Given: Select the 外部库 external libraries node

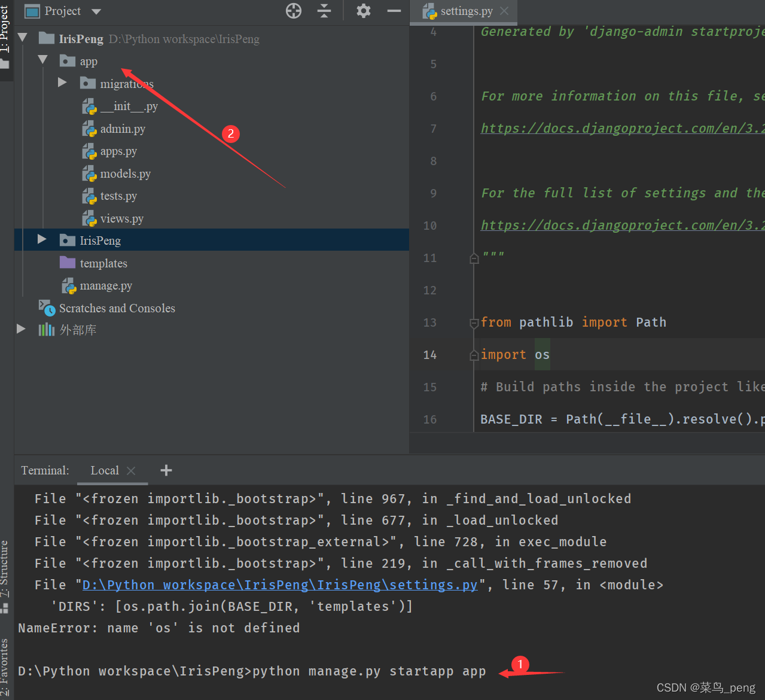Looking at the screenshot, I should coord(78,330).
